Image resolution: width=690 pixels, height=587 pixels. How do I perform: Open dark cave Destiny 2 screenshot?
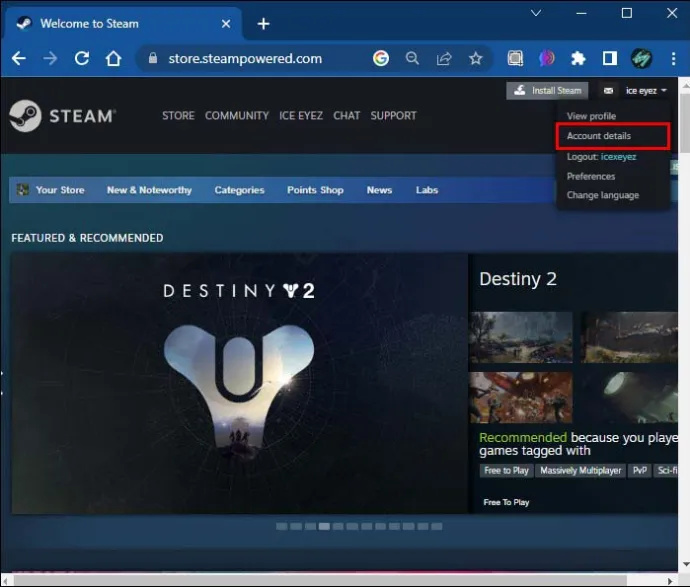(x=629, y=338)
